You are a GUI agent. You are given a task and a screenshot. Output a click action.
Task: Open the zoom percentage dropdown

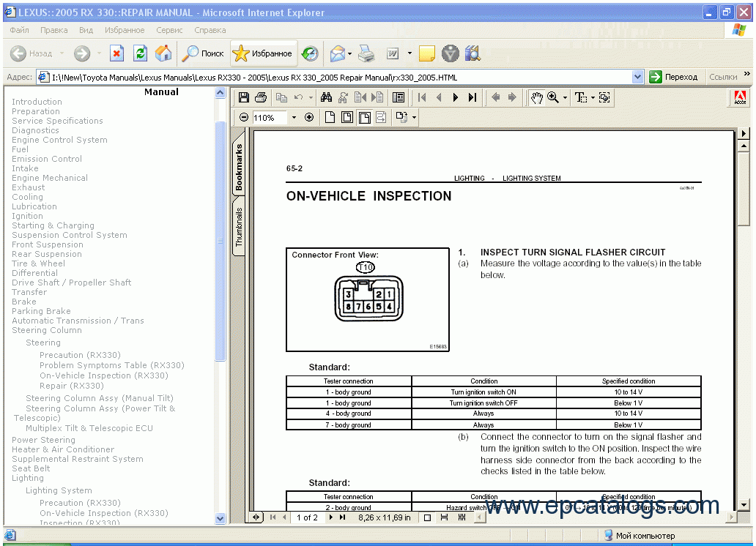pyautogui.click(x=294, y=118)
